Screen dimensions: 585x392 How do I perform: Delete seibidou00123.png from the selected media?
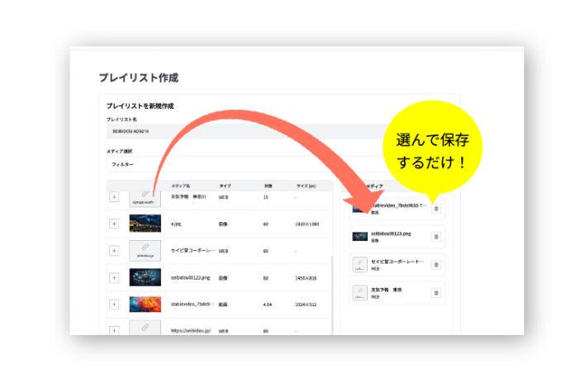coord(436,237)
